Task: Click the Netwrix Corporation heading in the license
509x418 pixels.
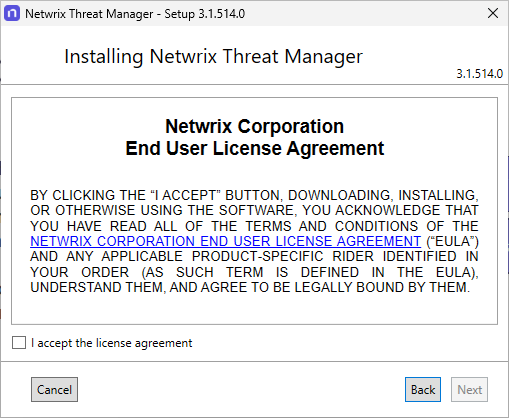Action: click(x=255, y=126)
